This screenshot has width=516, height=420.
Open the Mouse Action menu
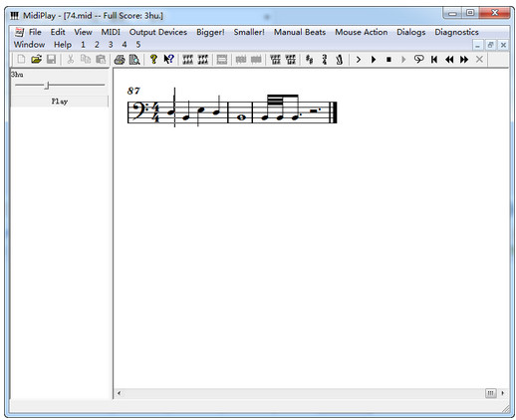click(361, 32)
